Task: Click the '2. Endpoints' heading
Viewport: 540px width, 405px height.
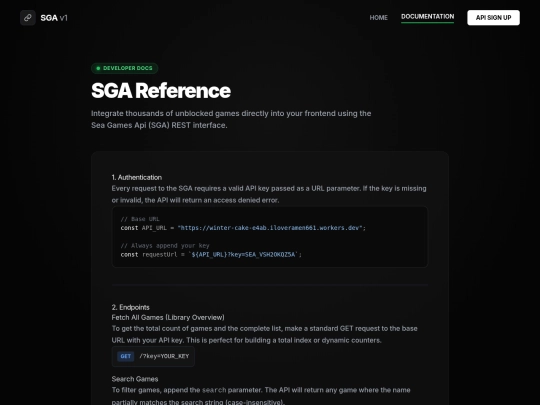Action: tap(131, 307)
